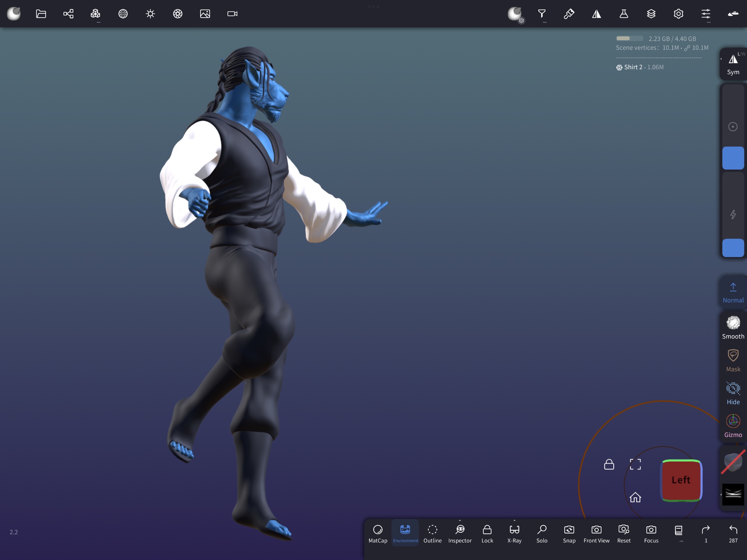This screenshot has width=747, height=560.
Task: Expand the alpha stroke preview thumbnail
Action: pos(733,494)
